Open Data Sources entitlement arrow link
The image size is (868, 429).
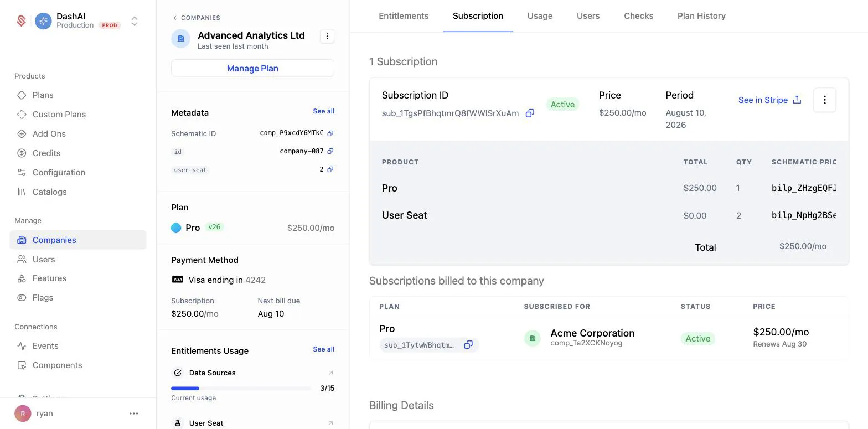331,373
